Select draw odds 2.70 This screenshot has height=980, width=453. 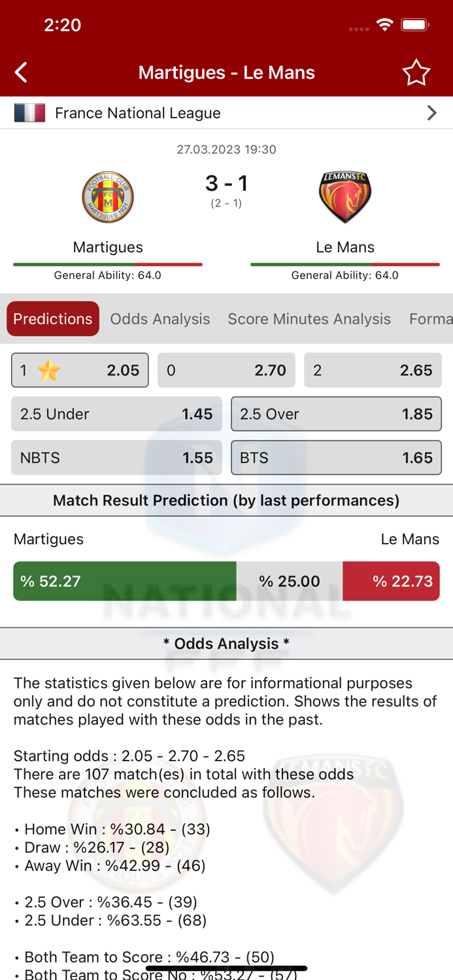(x=226, y=370)
